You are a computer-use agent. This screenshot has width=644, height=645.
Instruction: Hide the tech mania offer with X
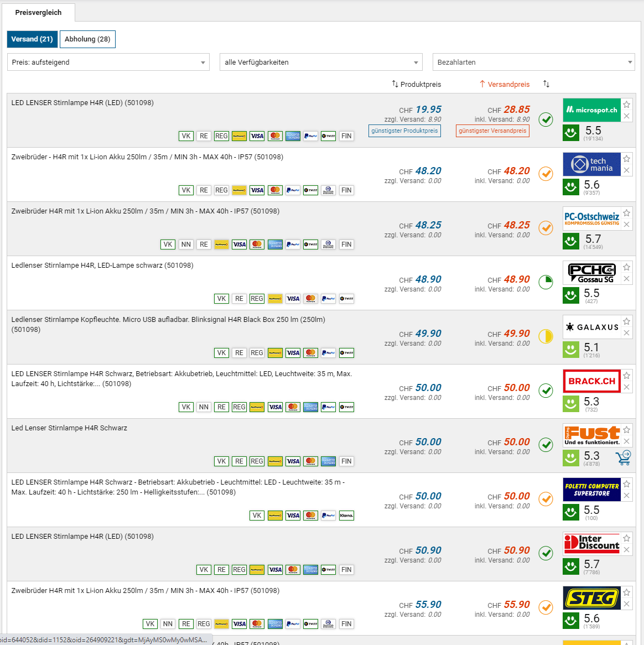coord(626,170)
